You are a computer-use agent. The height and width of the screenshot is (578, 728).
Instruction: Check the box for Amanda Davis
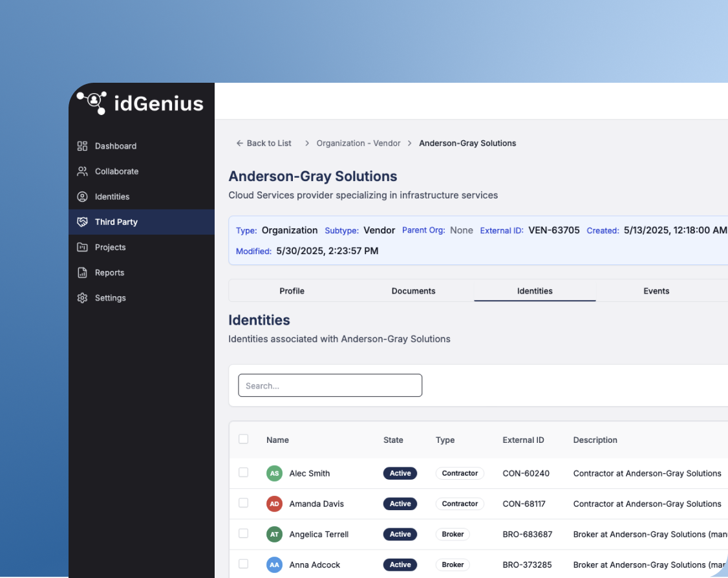point(243,503)
